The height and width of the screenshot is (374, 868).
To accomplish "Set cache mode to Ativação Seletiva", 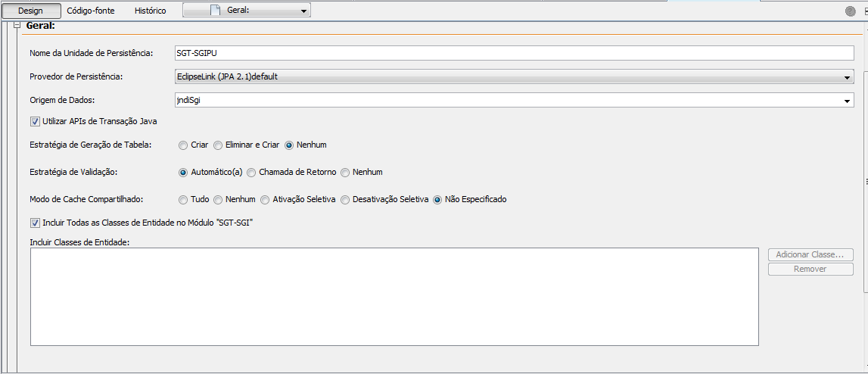I will click(x=265, y=199).
